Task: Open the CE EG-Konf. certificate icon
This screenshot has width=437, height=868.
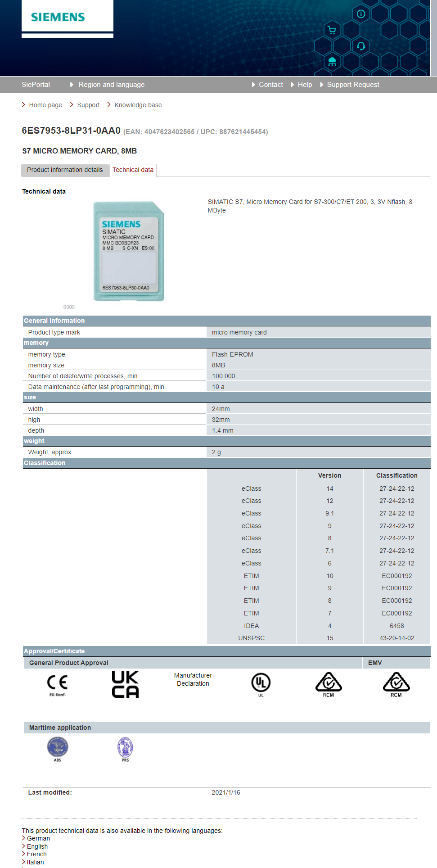Action: pos(58,684)
